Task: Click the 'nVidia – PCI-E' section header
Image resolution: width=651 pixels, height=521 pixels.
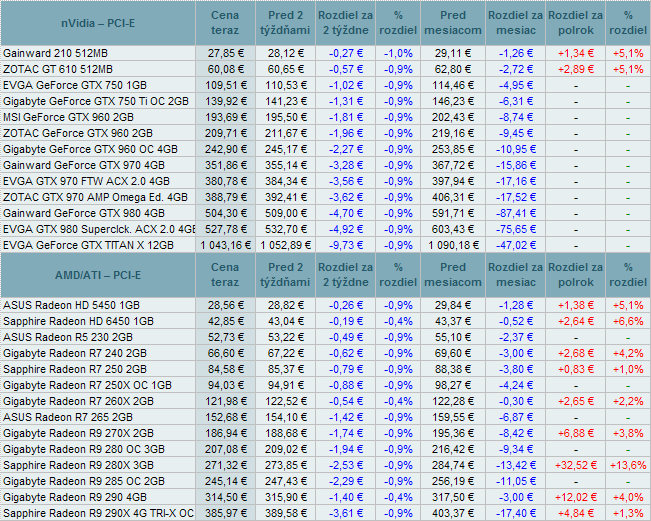Action: click(98, 23)
